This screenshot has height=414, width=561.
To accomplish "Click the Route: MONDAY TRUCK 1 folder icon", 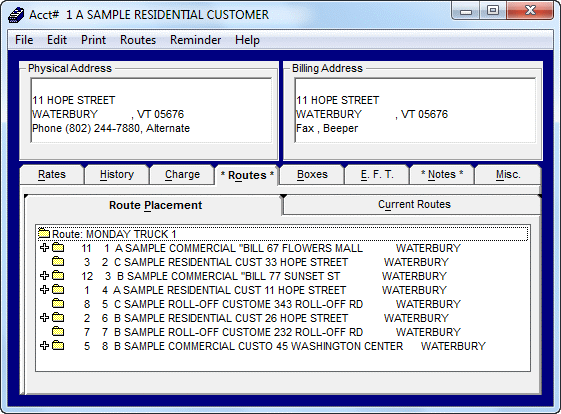I will [x=44, y=233].
